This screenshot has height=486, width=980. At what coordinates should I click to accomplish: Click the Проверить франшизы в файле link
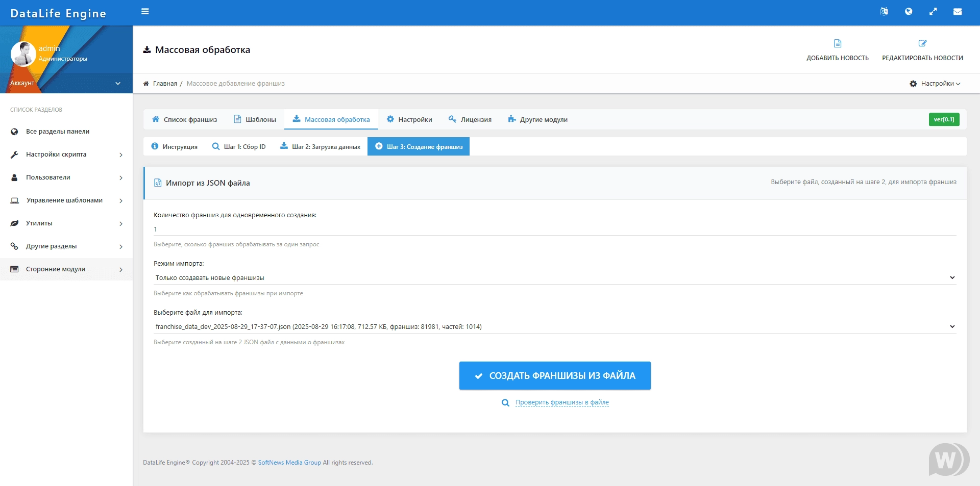coord(562,403)
